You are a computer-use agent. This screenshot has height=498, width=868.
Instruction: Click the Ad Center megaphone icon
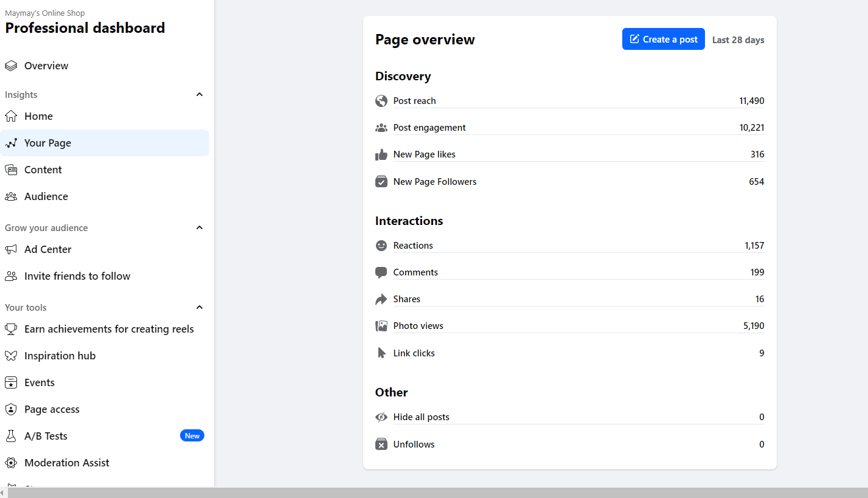(11, 249)
